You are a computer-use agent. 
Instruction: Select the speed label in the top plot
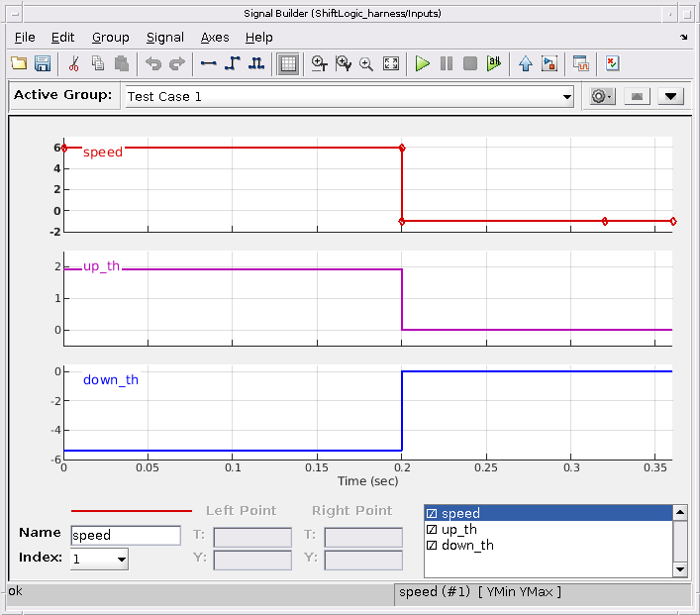[103, 152]
